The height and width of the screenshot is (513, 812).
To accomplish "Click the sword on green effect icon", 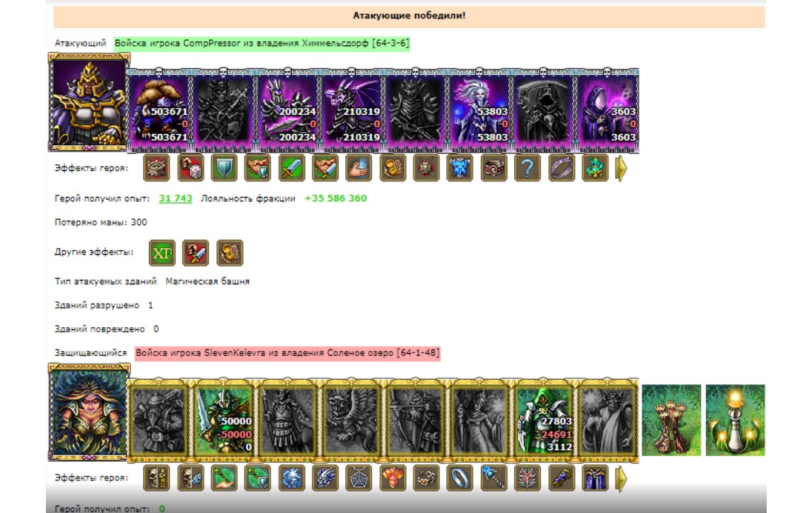I will 291,168.
